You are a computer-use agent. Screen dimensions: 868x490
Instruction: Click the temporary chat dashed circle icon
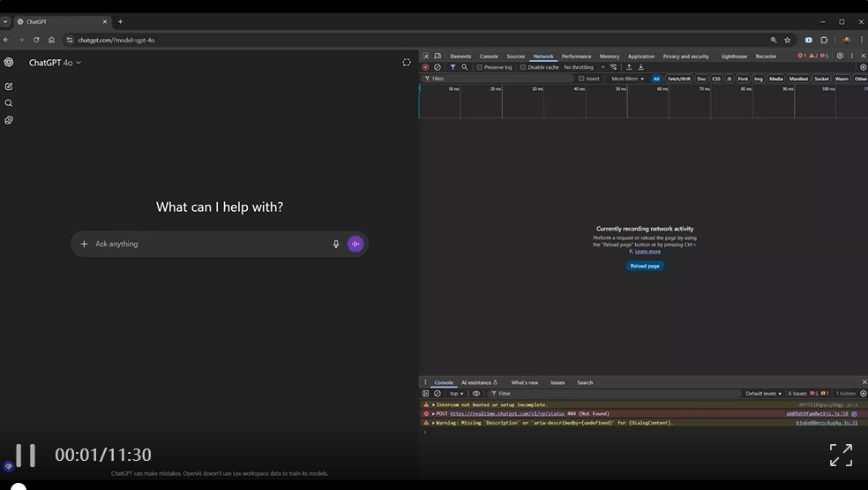[407, 63]
